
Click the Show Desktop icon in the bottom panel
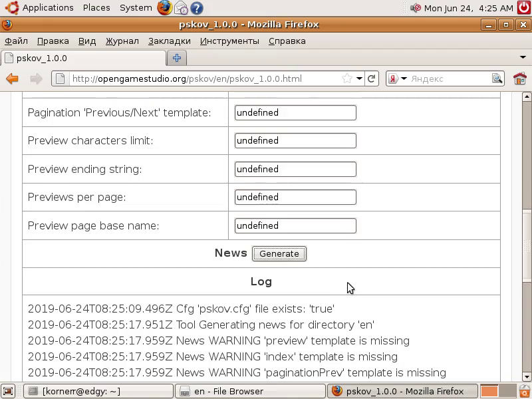(8, 391)
